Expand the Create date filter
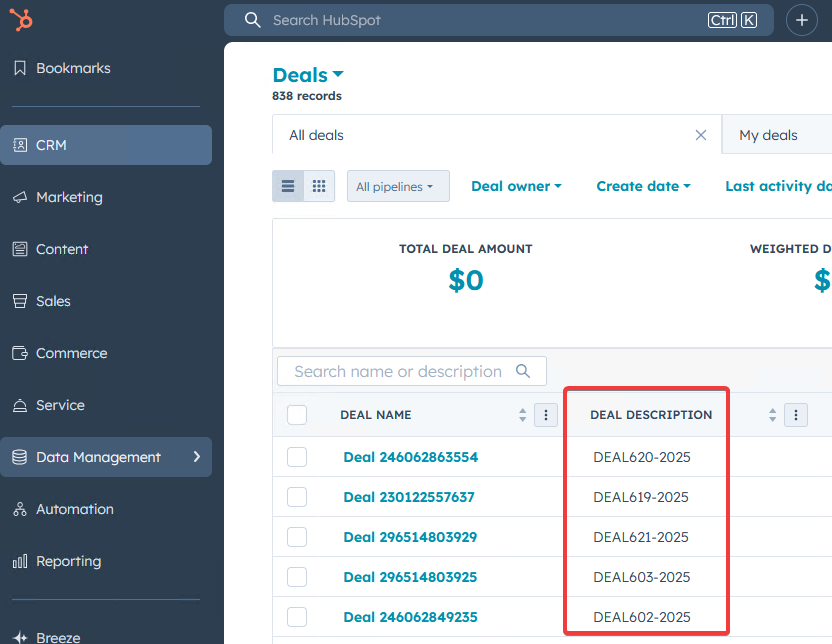 pyautogui.click(x=643, y=186)
